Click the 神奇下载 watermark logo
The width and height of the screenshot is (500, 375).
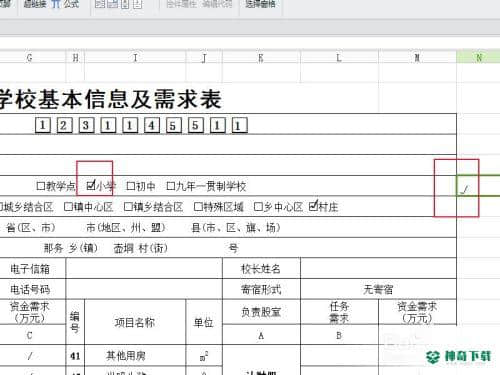point(458,357)
